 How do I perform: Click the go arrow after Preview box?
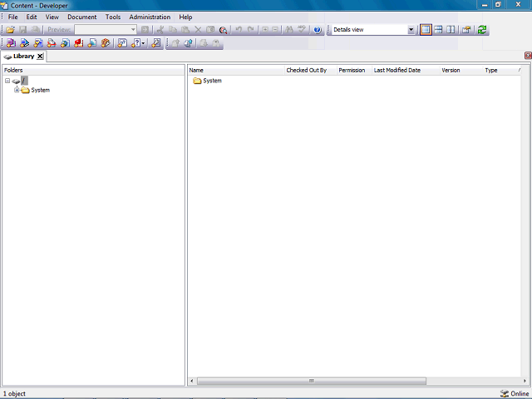(145, 30)
